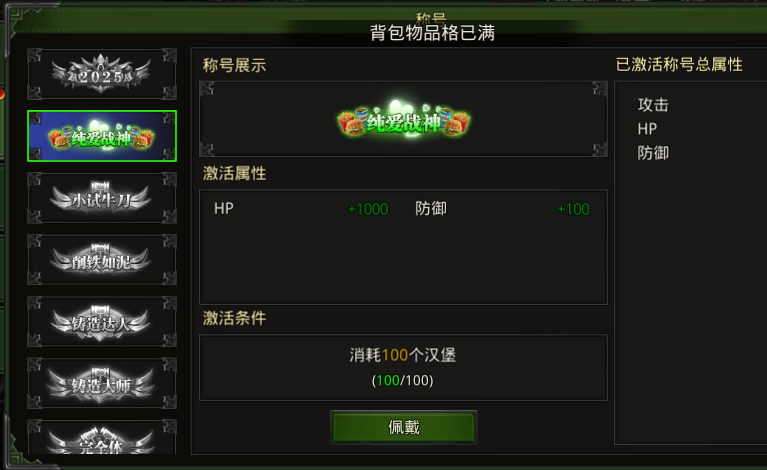Screen dimensions: 767x470
Task: Click 防御 in activated total attributes panel
Action: (653, 153)
